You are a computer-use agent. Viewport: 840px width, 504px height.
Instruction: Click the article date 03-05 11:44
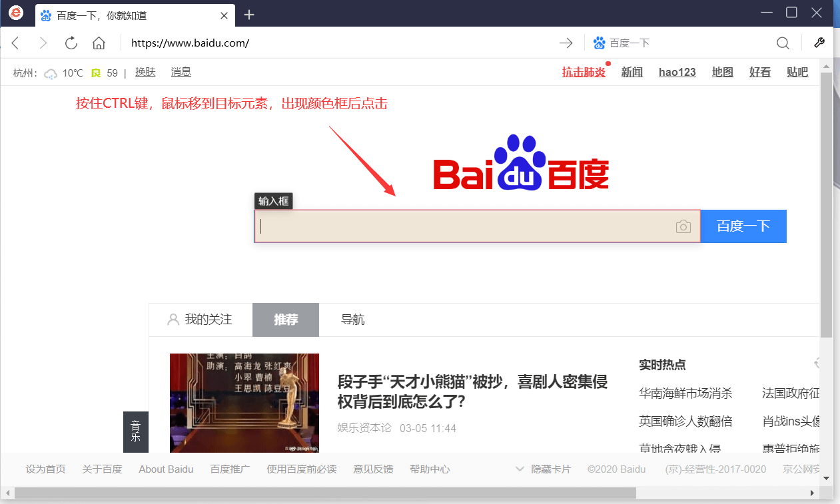tap(428, 428)
